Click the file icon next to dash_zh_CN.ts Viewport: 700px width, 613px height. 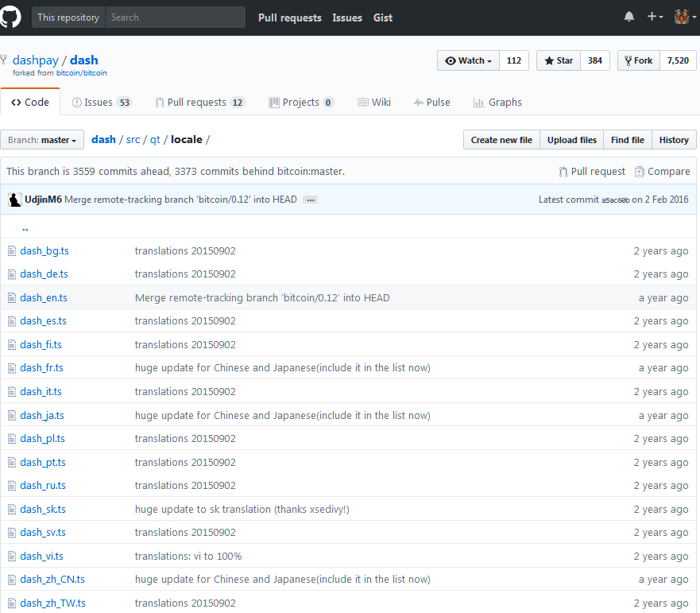coord(12,580)
